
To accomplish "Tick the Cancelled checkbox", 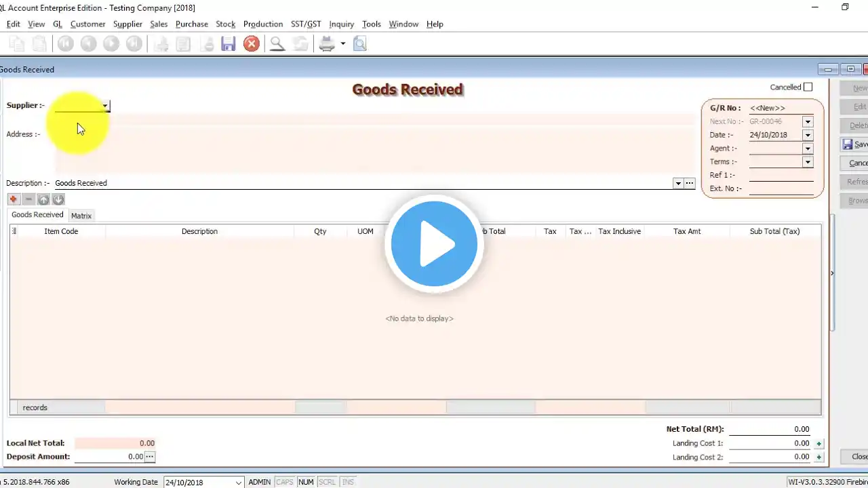I will (808, 87).
